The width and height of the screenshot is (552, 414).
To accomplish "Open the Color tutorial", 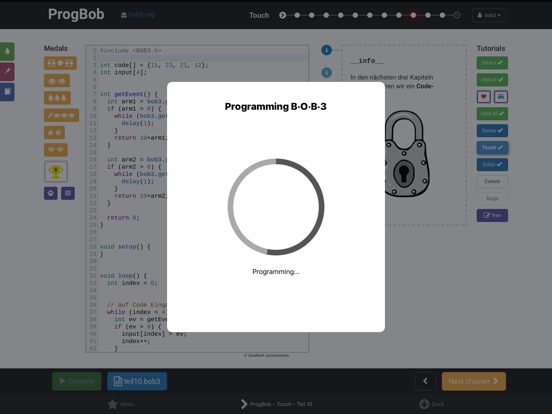I will (492, 164).
